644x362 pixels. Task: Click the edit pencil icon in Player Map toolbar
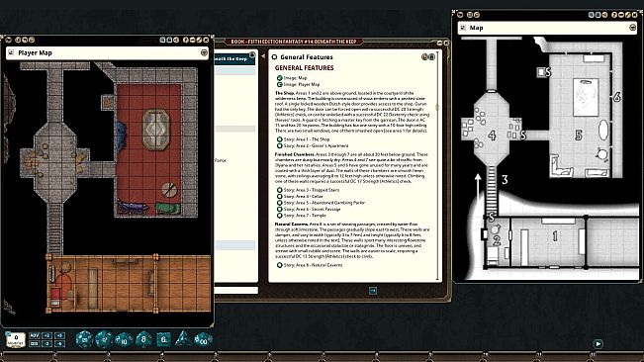click(x=199, y=40)
